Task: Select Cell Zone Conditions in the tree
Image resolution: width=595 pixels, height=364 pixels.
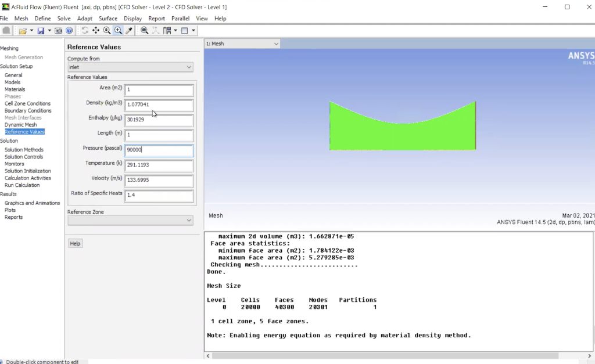Action: pyautogui.click(x=27, y=103)
